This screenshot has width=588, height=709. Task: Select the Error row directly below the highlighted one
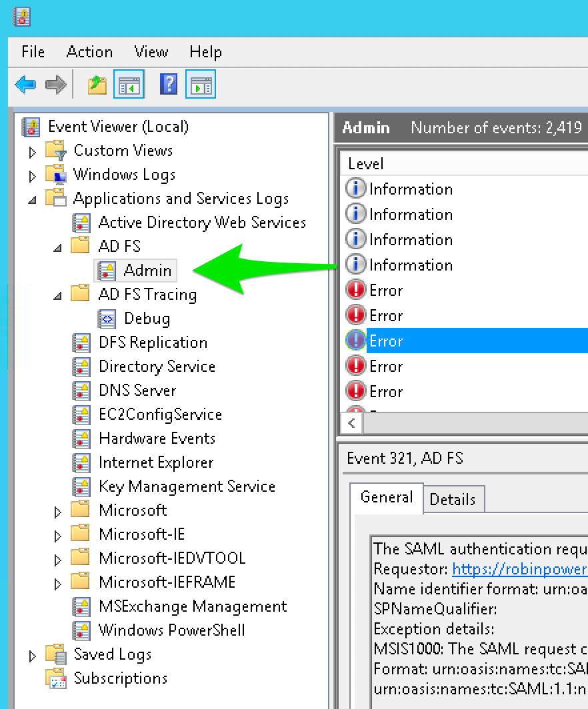tap(465, 366)
